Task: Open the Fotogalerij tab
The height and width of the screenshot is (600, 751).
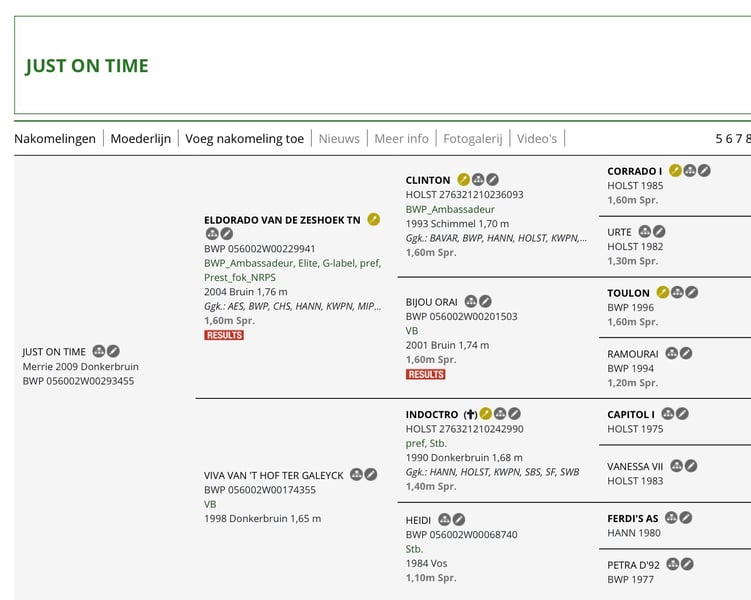Action: tap(476, 139)
